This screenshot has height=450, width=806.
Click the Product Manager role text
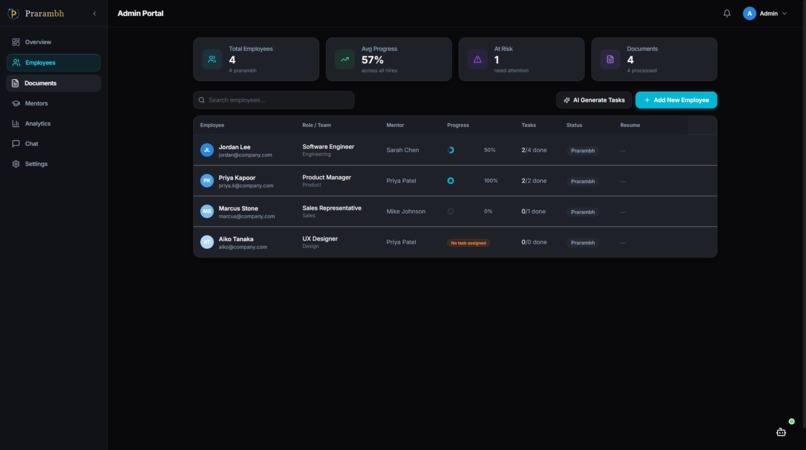click(326, 177)
